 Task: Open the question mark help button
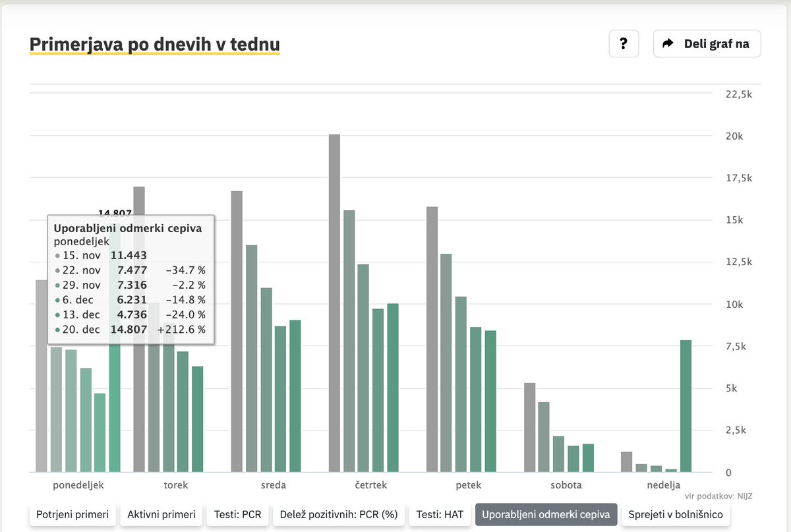pyautogui.click(x=624, y=44)
